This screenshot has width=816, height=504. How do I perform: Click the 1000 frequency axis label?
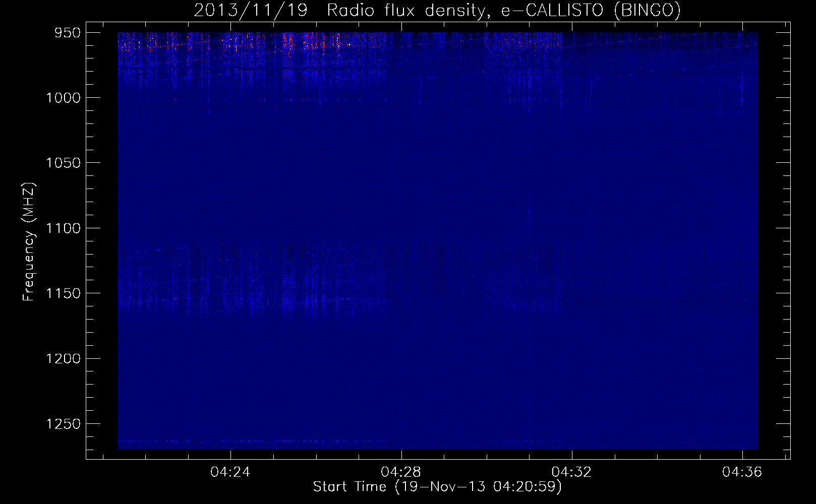coord(63,98)
